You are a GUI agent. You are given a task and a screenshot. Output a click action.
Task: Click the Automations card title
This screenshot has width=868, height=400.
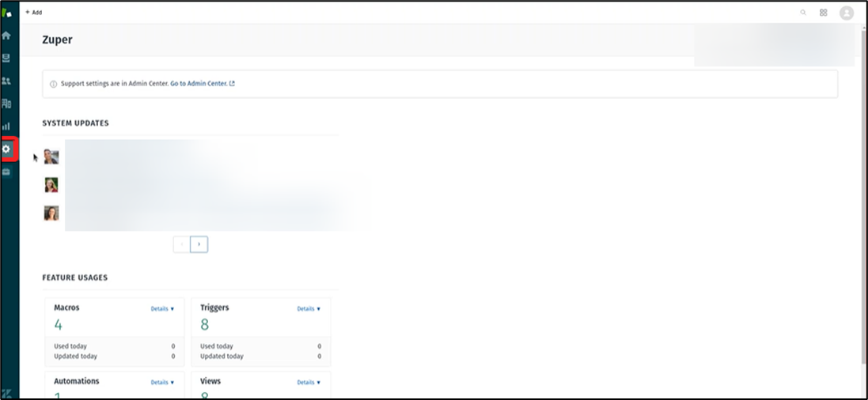click(x=77, y=381)
